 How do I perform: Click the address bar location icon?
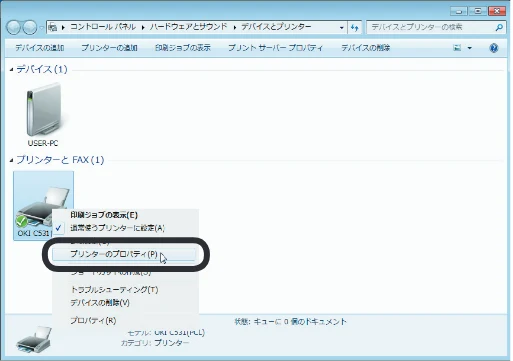pos(52,27)
